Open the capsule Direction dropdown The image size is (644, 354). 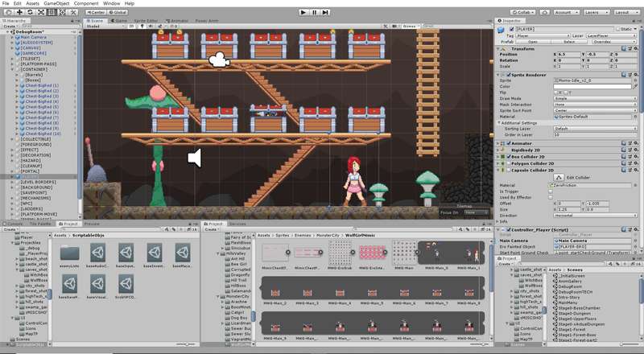click(595, 215)
